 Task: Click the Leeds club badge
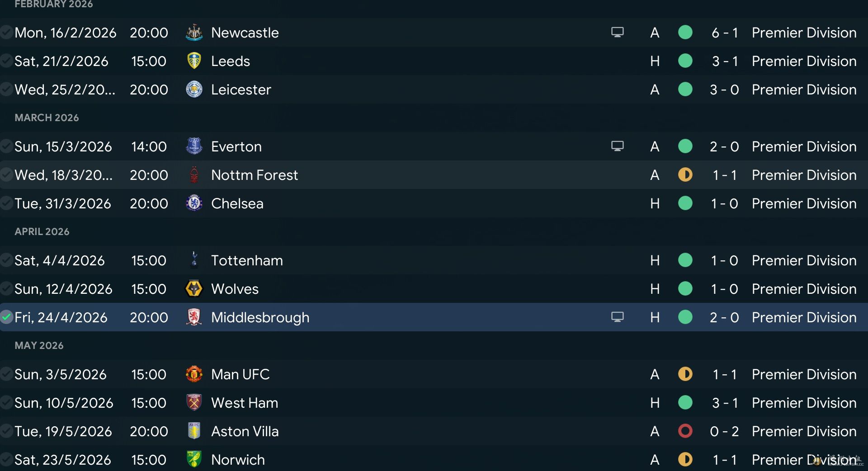pos(194,61)
